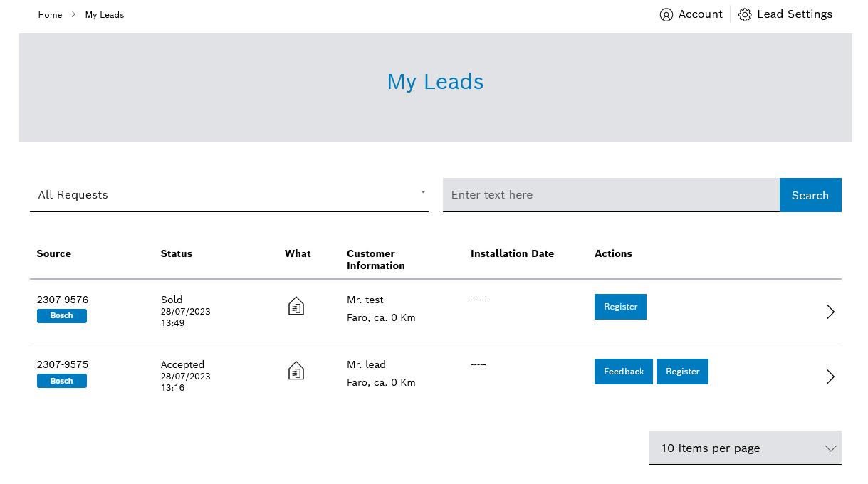
Task: Click Bosch badge under 2307-9576
Action: click(62, 316)
